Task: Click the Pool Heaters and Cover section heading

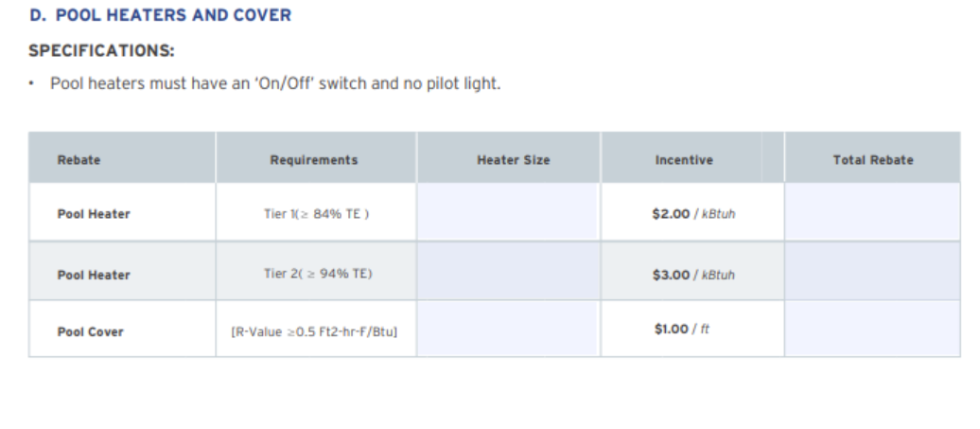Action: (160, 15)
